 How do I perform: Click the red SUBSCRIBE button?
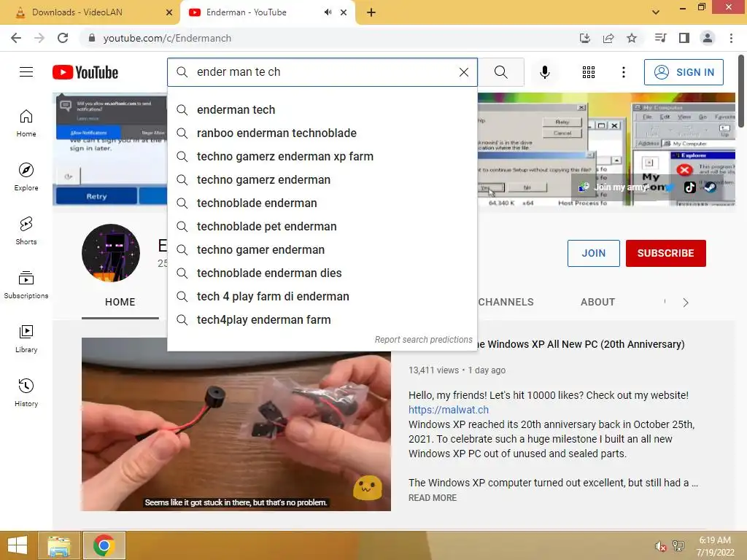coord(665,253)
